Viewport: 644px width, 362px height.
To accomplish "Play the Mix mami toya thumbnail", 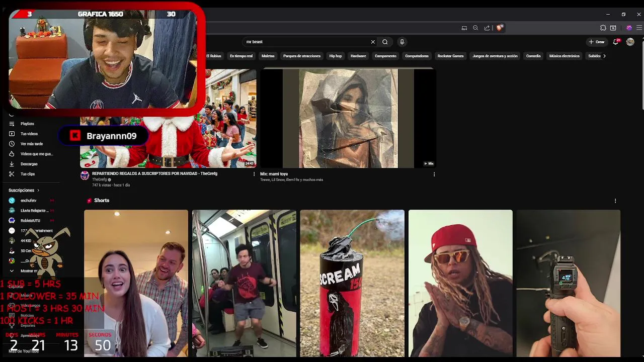I will pyautogui.click(x=348, y=118).
